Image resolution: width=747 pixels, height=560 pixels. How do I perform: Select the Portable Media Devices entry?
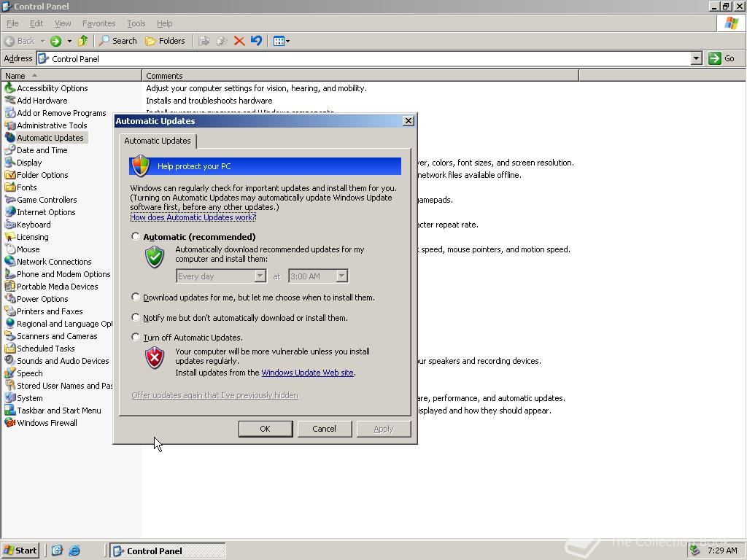pyautogui.click(x=52, y=286)
